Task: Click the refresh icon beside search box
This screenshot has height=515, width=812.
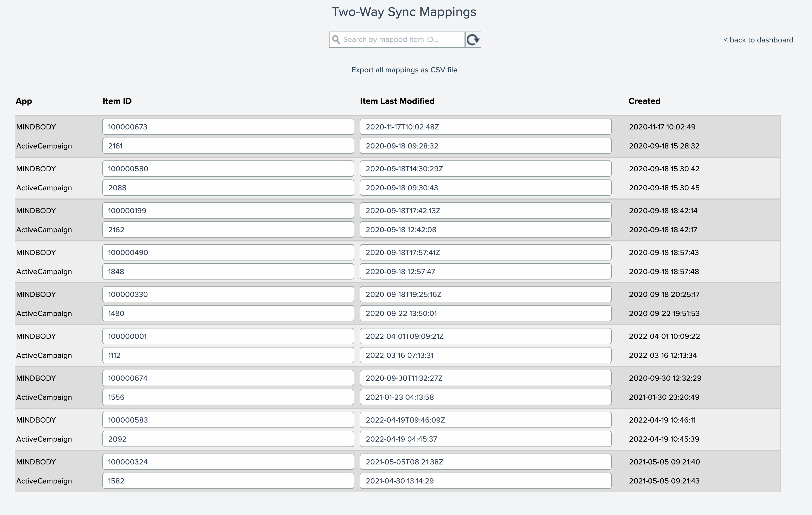Action: 473,40
